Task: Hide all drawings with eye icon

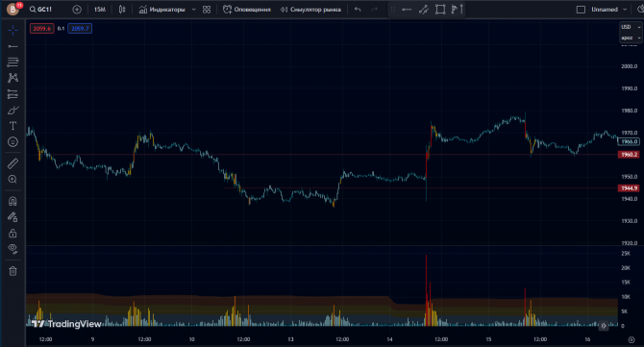Action: [12, 249]
